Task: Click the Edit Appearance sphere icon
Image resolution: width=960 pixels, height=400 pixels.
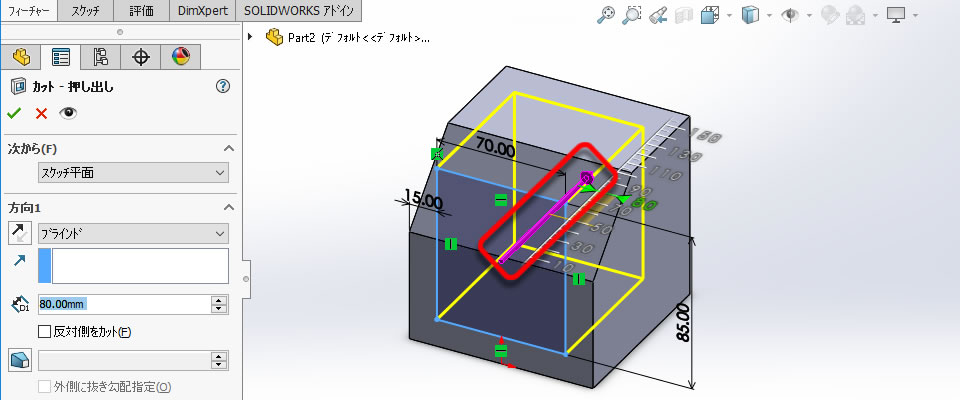Action: tap(830, 15)
